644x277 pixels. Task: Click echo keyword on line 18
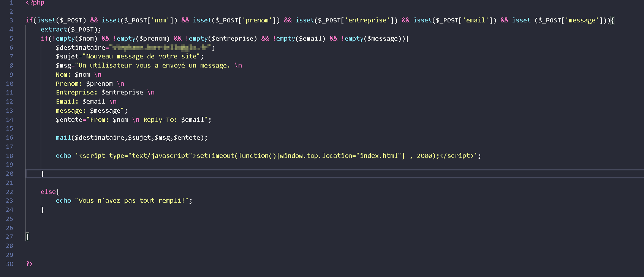point(63,156)
